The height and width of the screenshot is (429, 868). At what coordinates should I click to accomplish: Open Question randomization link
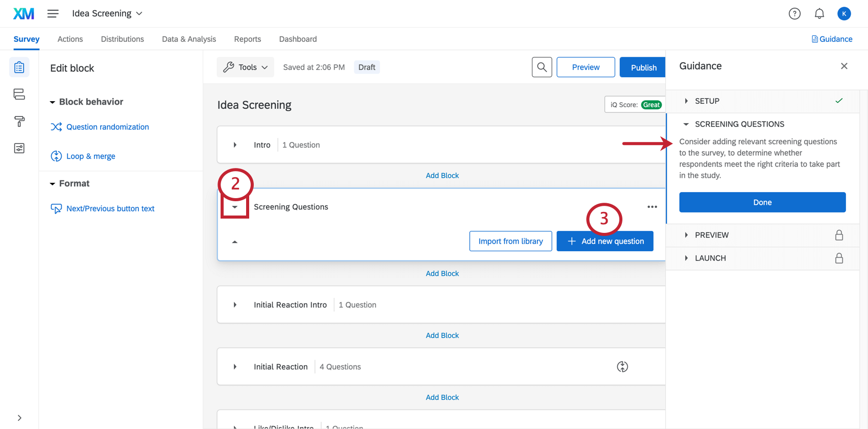click(107, 127)
